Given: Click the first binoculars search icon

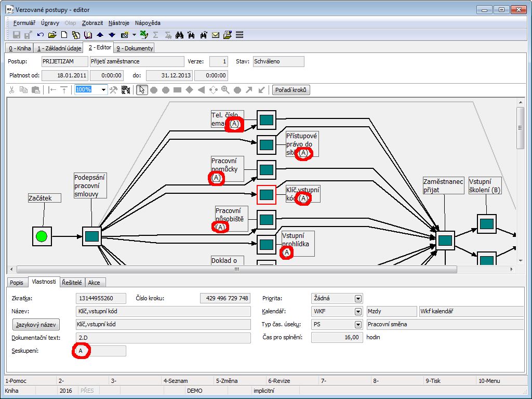Looking at the screenshot, I should 180,35.
